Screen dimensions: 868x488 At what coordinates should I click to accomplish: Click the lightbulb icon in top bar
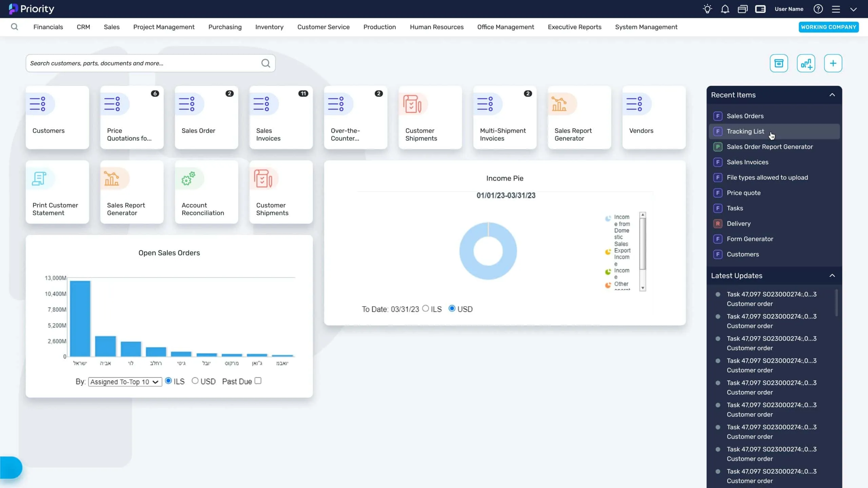(707, 9)
